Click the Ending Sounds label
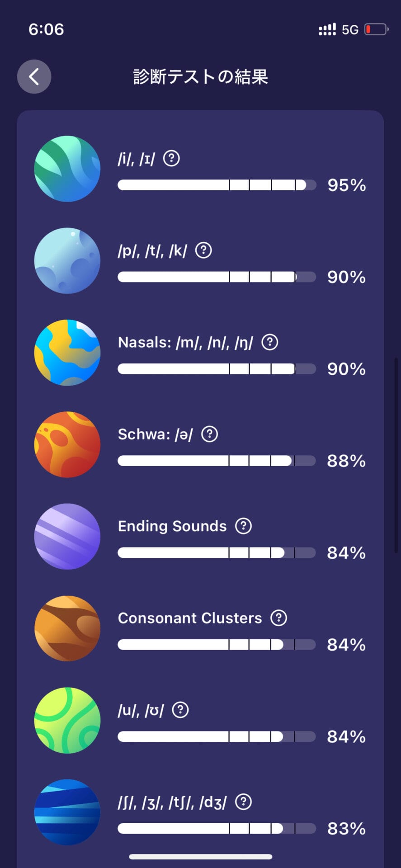 (x=172, y=526)
